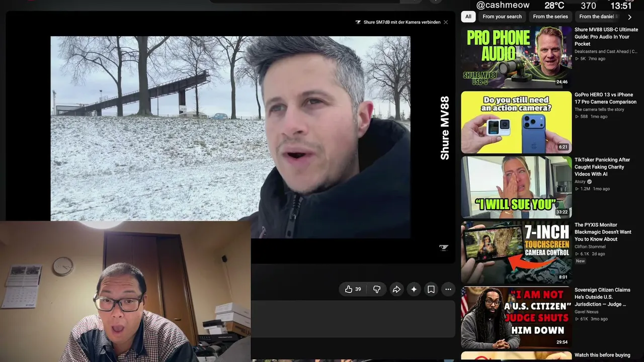The image size is (644, 362).
Task: Open the title "Sovereign Citizen Claims He's Outside U.S."
Action: pyautogui.click(x=602, y=297)
